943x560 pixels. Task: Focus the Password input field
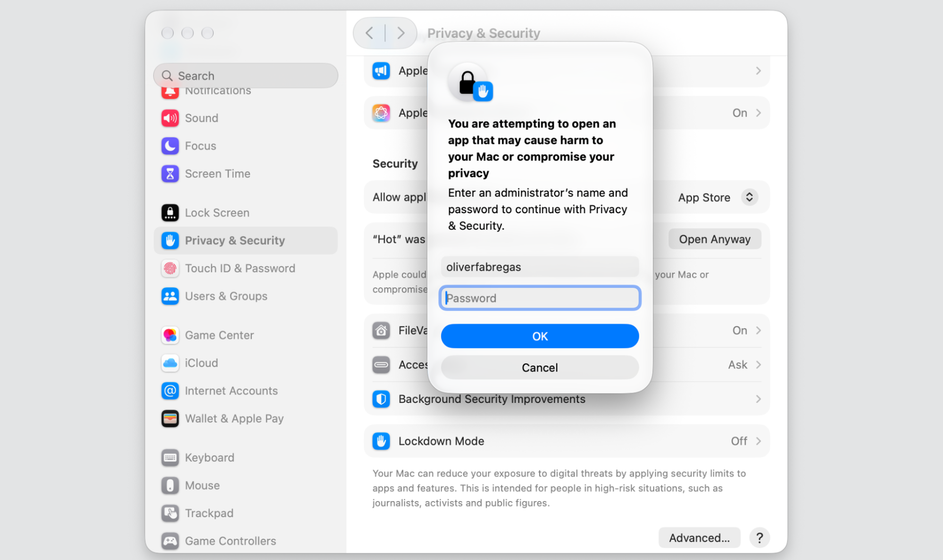540,298
